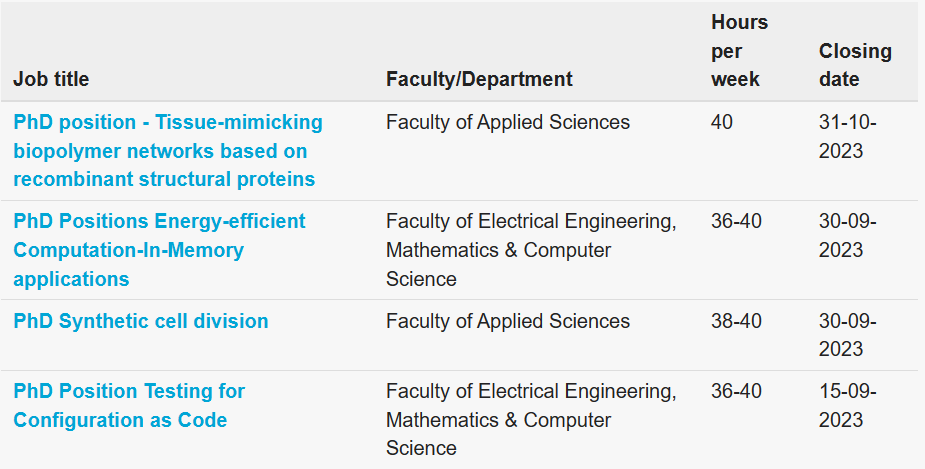Click Electrical Engineering faculty in Computation-In-Memory row
The image size is (925, 469).
click(531, 250)
